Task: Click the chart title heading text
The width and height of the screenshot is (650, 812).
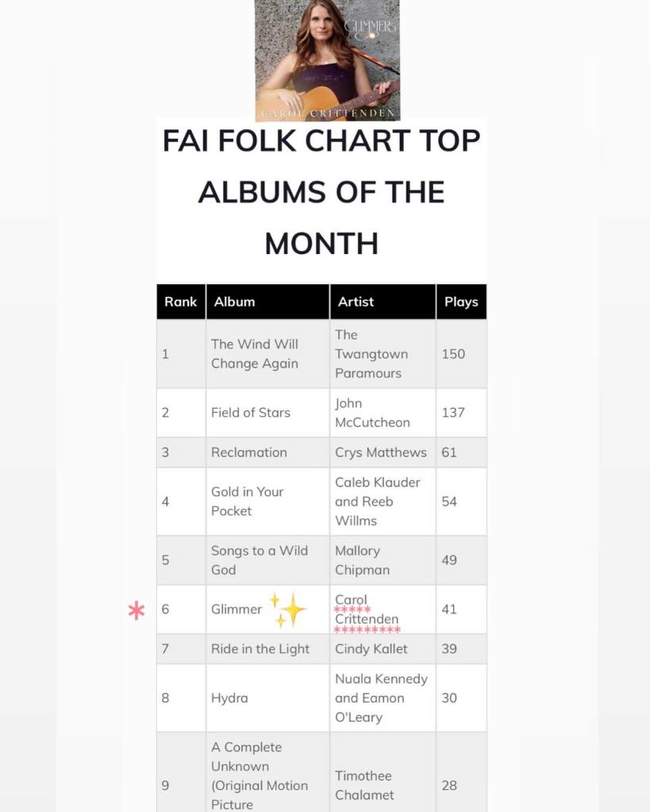Action: (x=321, y=191)
